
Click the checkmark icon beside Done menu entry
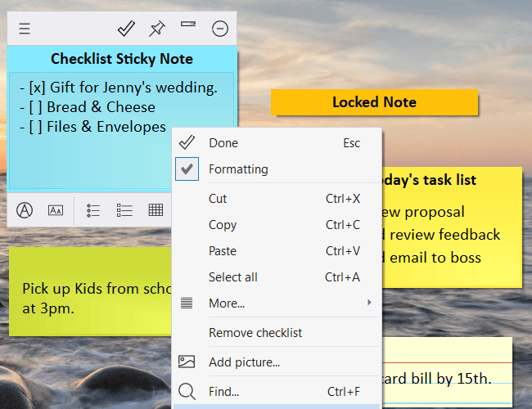pyautogui.click(x=187, y=142)
